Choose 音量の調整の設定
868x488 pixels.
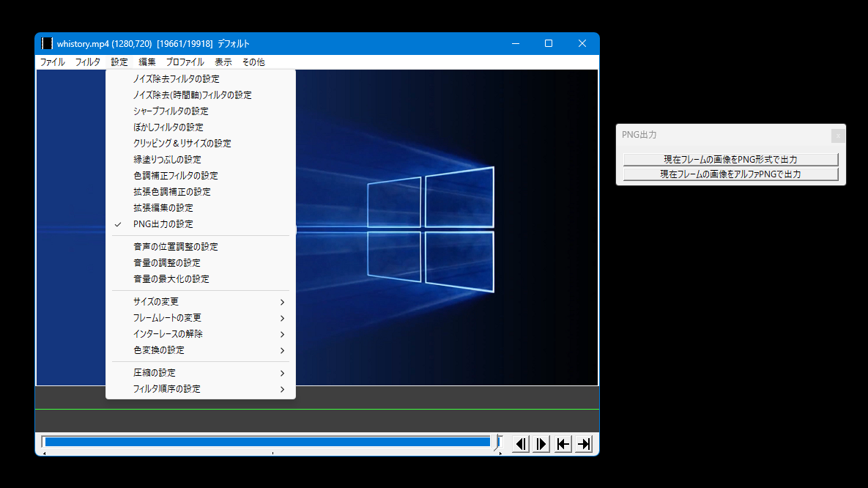[x=201, y=263]
